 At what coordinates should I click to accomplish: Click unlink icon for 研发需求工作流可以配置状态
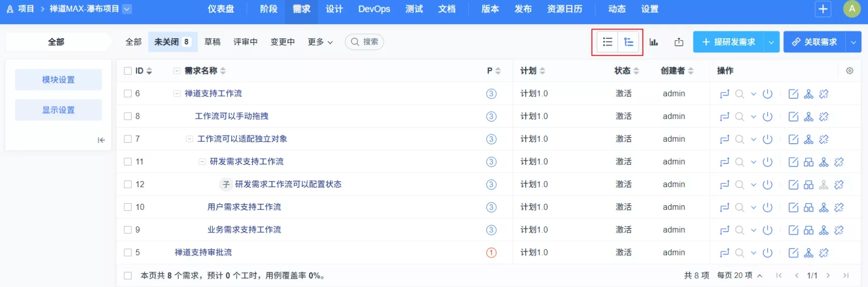(839, 185)
